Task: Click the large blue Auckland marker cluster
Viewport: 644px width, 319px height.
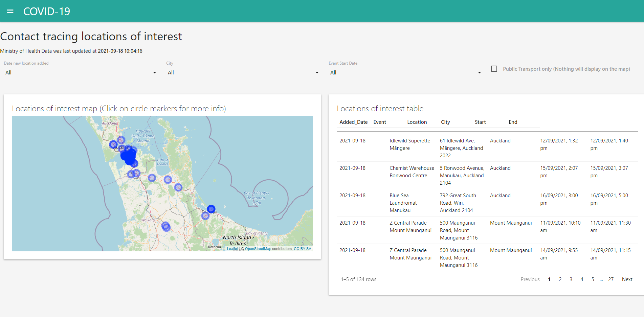Action: coord(128,156)
